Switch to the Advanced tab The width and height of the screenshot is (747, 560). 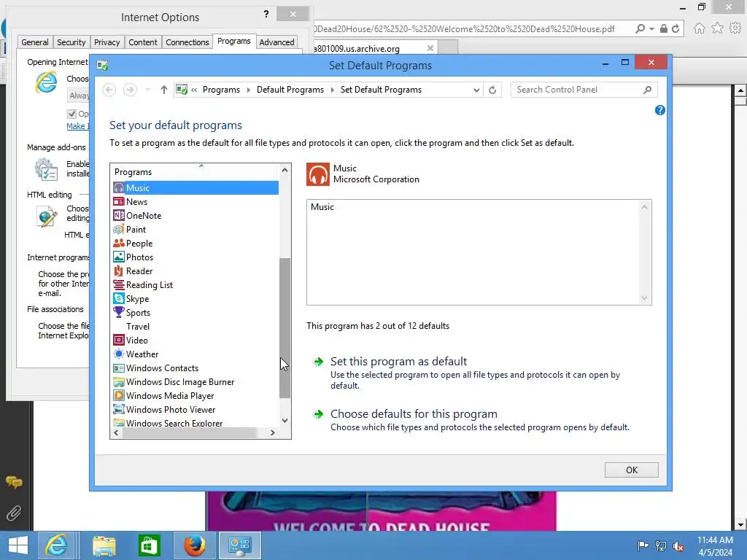point(276,42)
